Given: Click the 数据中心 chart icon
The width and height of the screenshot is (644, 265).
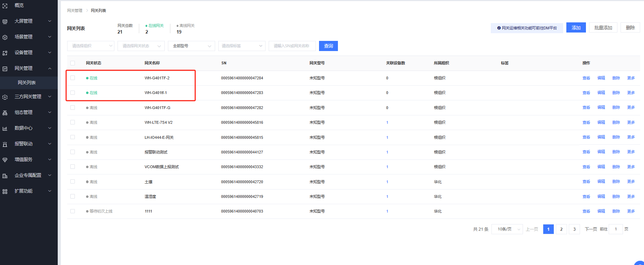Looking at the screenshot, I should [x=5, y=128].
